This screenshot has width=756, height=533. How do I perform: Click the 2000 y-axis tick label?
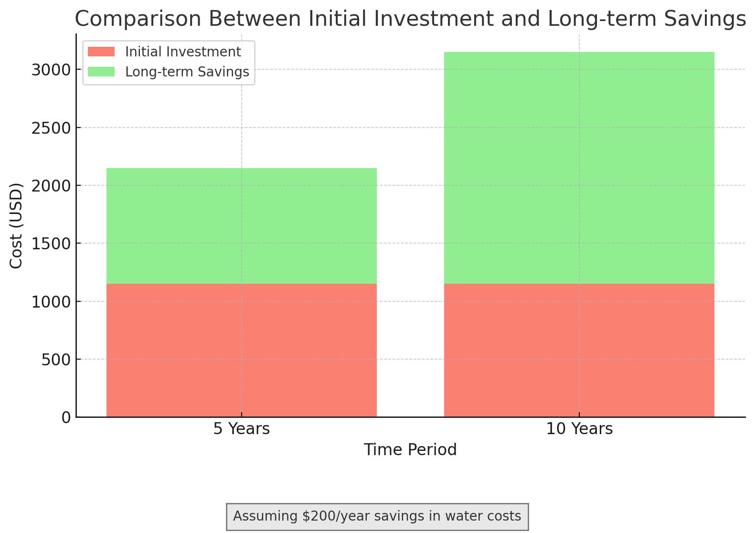pyautogui.click(x=51, y=186)
